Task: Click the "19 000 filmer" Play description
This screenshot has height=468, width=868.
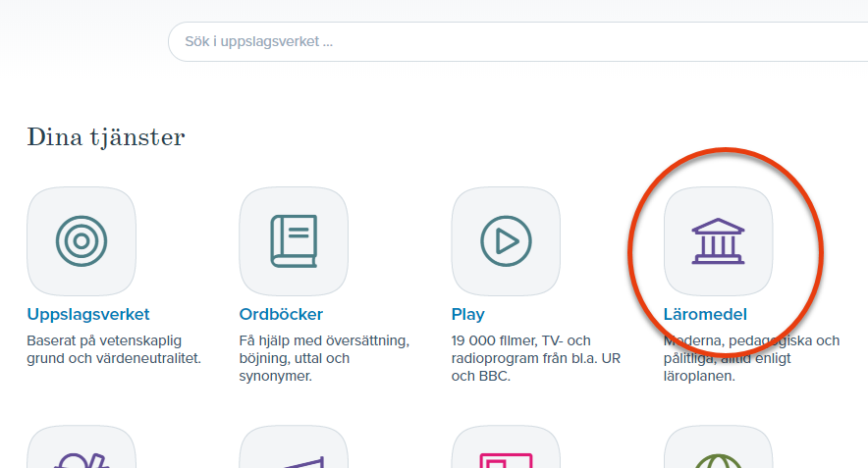Action: pos(536,358)
